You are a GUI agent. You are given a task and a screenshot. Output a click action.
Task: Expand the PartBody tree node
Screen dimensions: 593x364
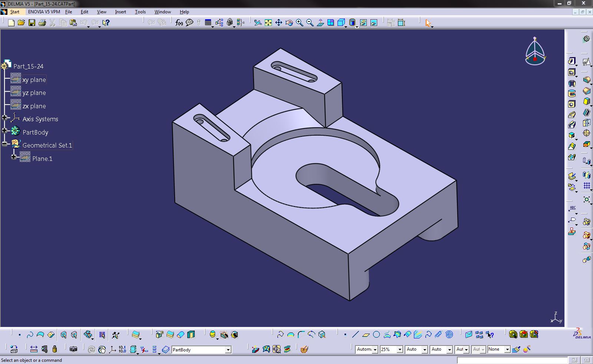5,130
